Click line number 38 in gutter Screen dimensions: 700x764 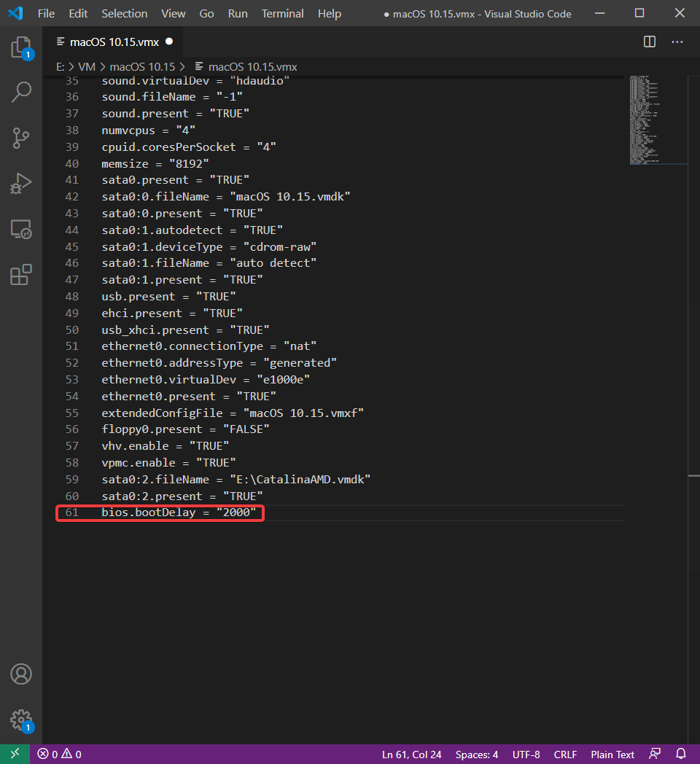(72, 130)
